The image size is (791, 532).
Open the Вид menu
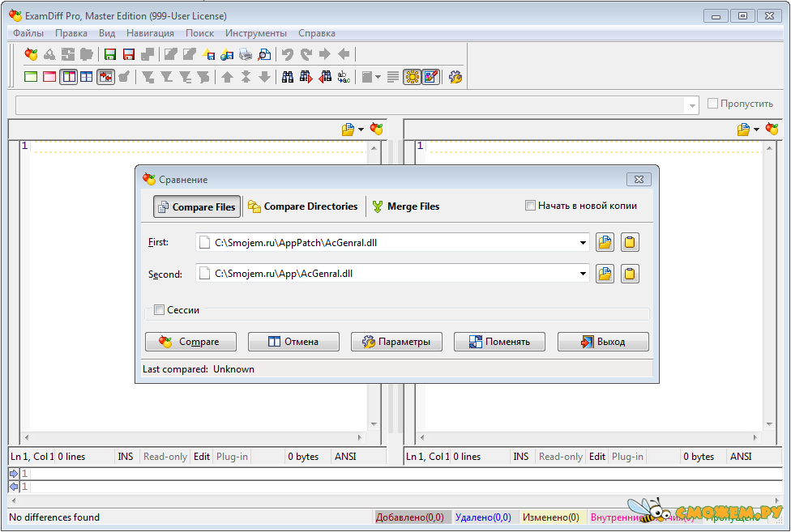[107, 33]
